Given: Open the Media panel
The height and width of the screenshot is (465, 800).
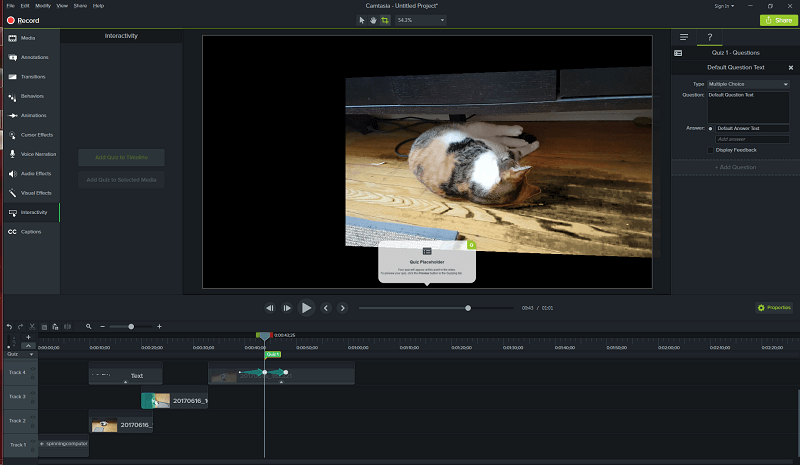Looking at the screenshot, I should pos(32,38).
